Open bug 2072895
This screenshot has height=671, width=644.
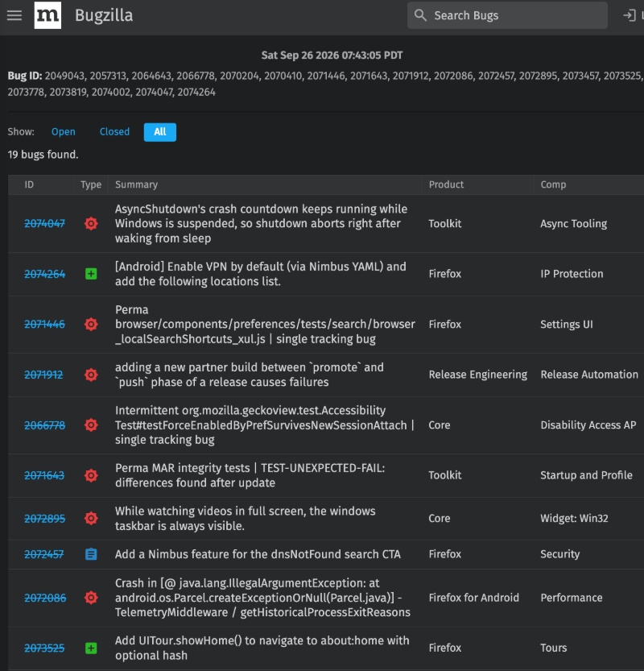[x=44, y=519]
